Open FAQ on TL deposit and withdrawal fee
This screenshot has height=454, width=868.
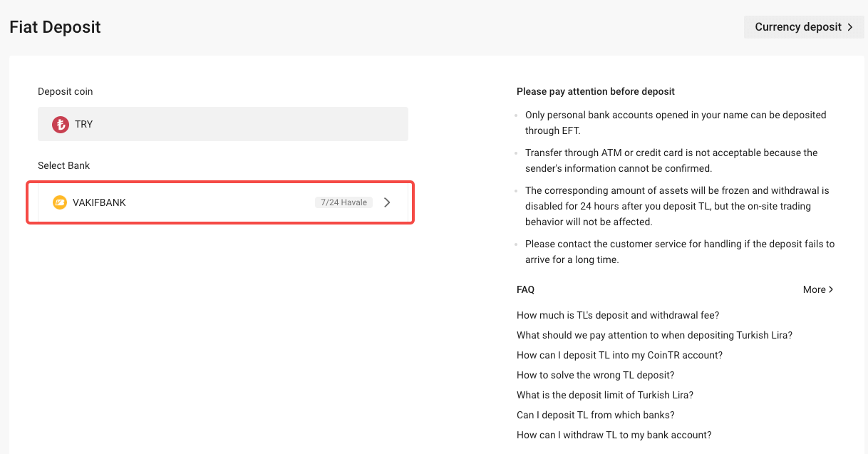[617, 315]
